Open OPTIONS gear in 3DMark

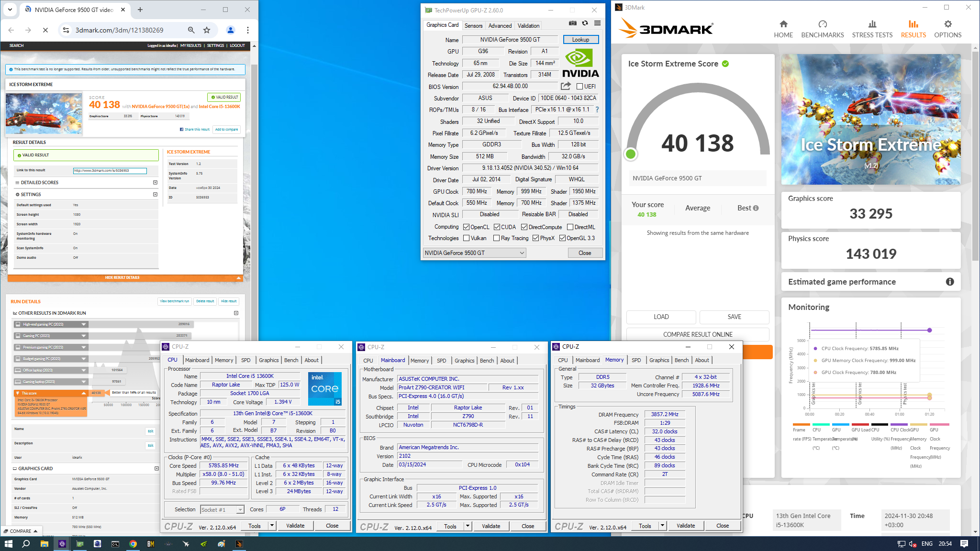pos(947,29)
